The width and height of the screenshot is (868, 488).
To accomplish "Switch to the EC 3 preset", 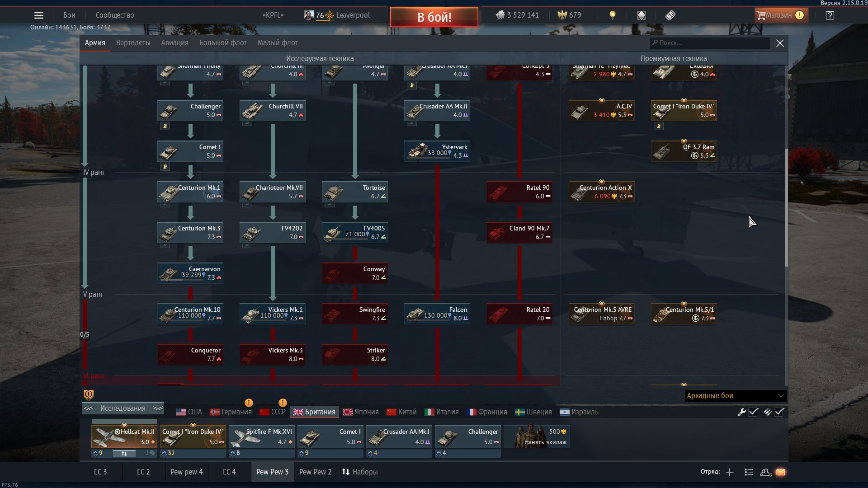I will click(x=100, y=472).
